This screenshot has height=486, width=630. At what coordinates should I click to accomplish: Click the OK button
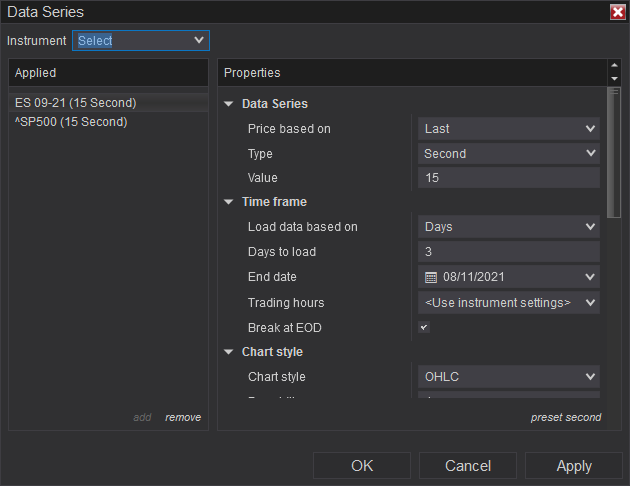tap(362, 465)
